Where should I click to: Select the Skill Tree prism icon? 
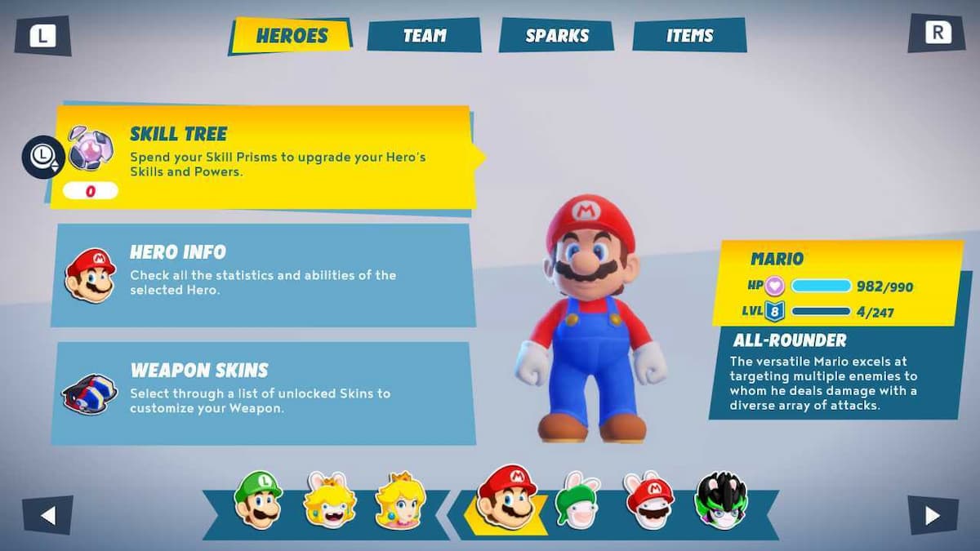[89, 147]
